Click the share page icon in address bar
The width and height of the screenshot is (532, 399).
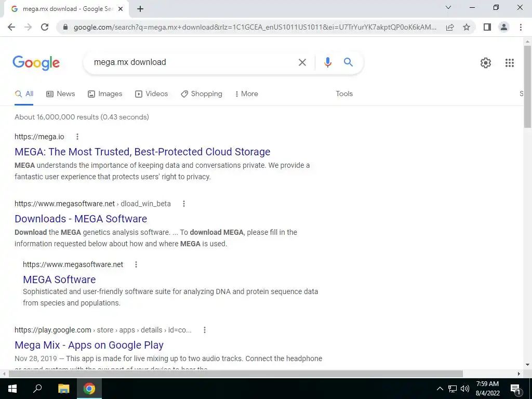click(450, 27)
